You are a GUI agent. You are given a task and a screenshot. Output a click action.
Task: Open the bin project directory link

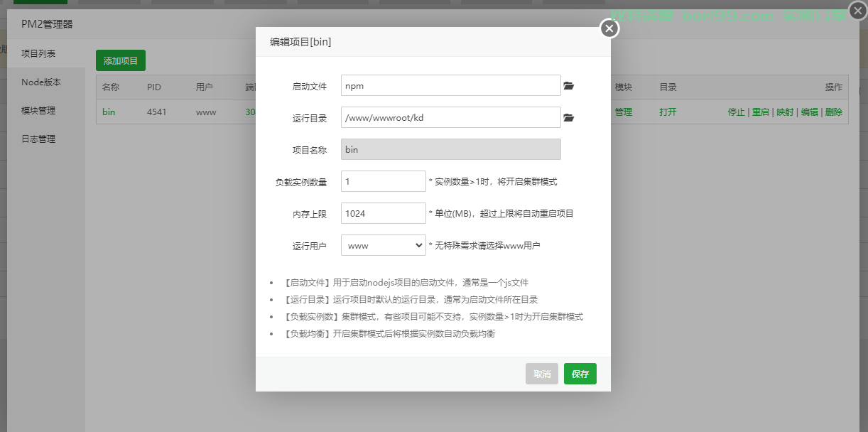(x=668, y=112)
